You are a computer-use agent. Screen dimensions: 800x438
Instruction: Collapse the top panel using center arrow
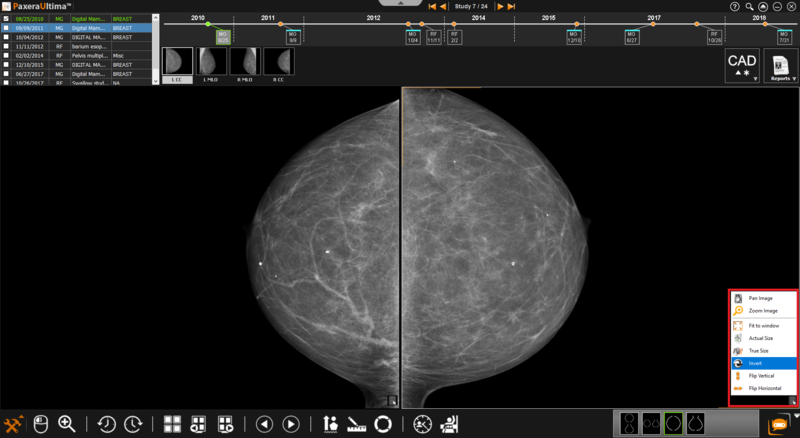tap(401, 4)
